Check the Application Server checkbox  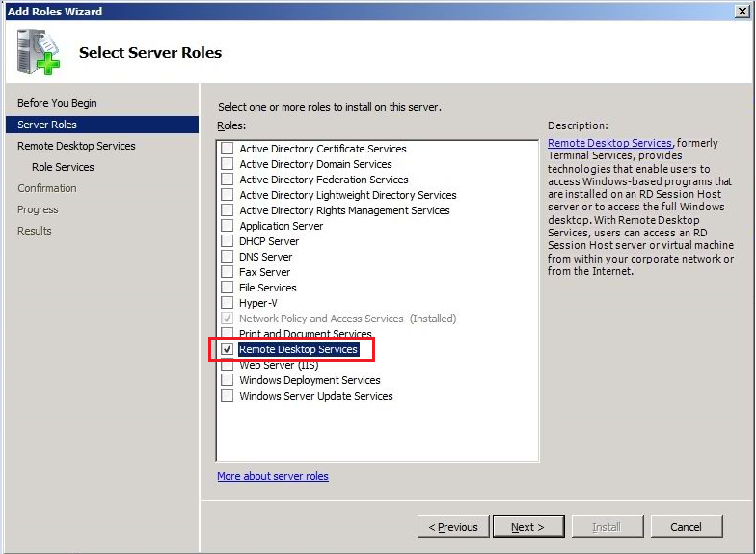(x=228, y=226)
